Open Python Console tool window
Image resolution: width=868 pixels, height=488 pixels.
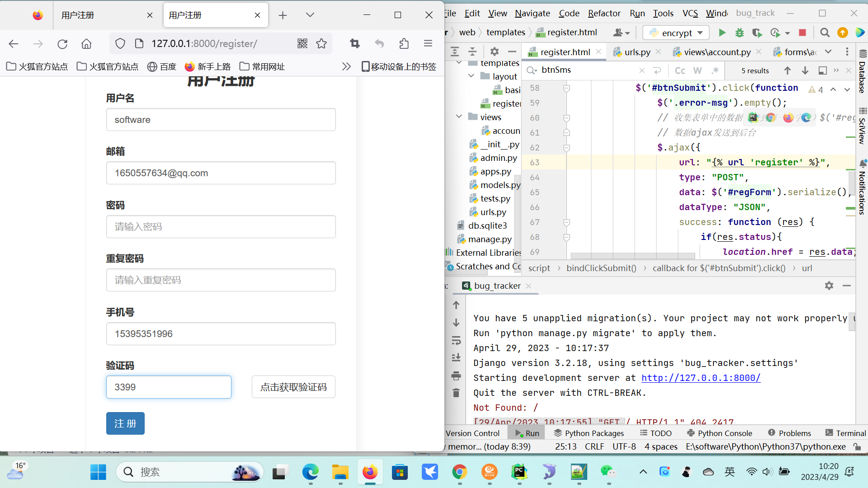pyautogui.click(x=720, y=433)
